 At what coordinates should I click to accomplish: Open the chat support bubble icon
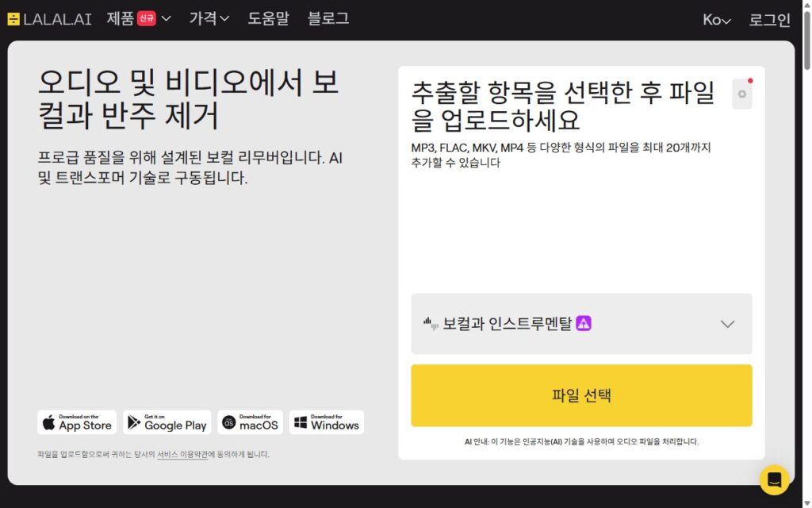774,479
